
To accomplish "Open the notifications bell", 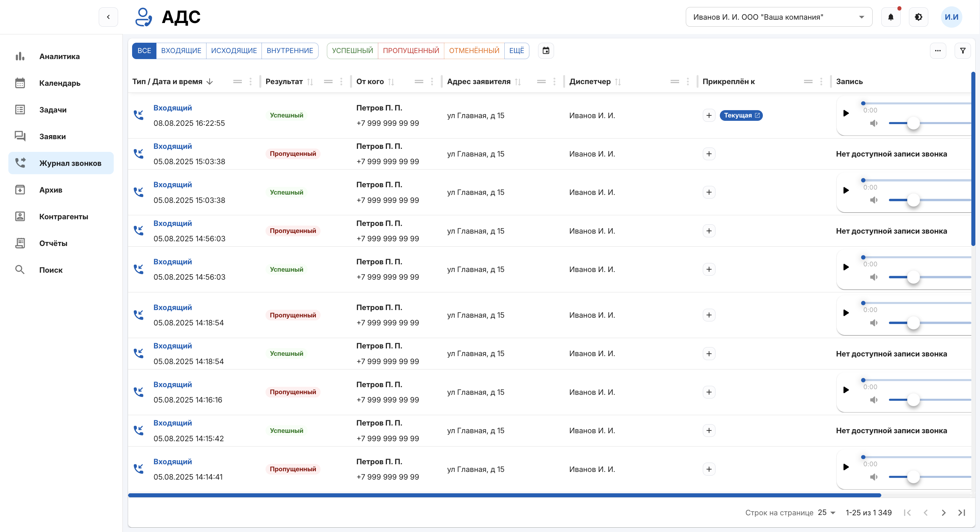I will point(891,17).
